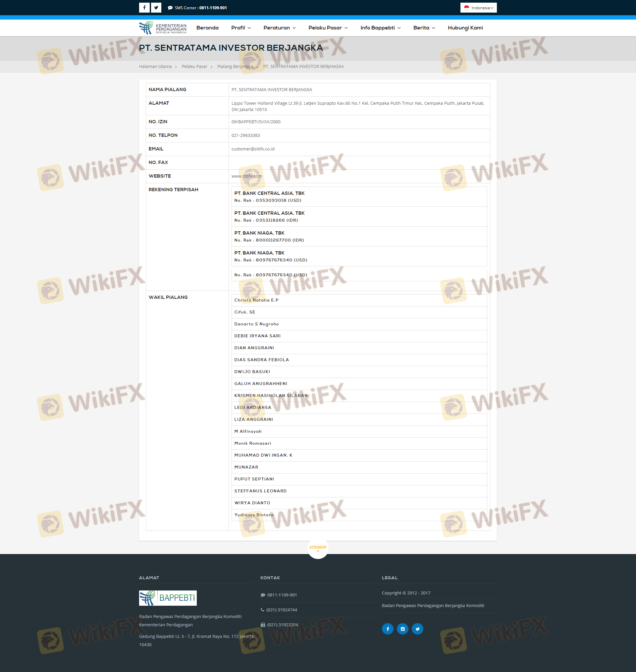The width and height of the screenshot is (636, 672).
Task: Select wakil pialang M Alfinsyah
Action: (x=359, y=431)
